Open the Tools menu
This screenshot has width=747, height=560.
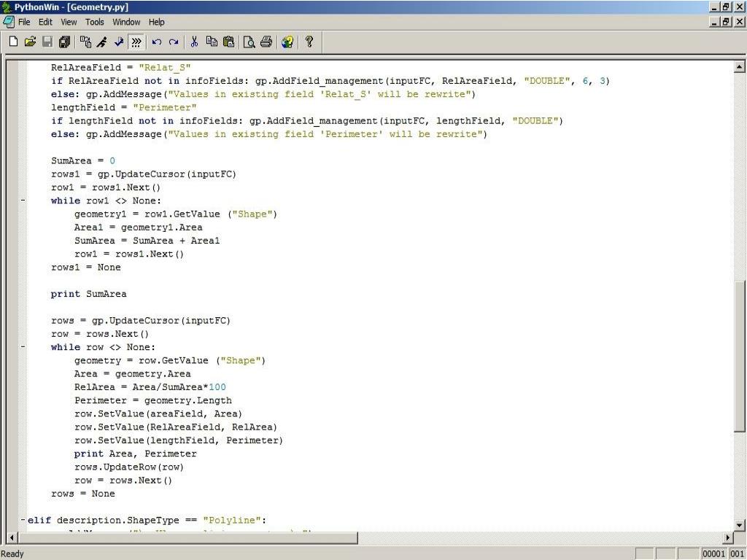pyautogui.click(x=94, y=22)
